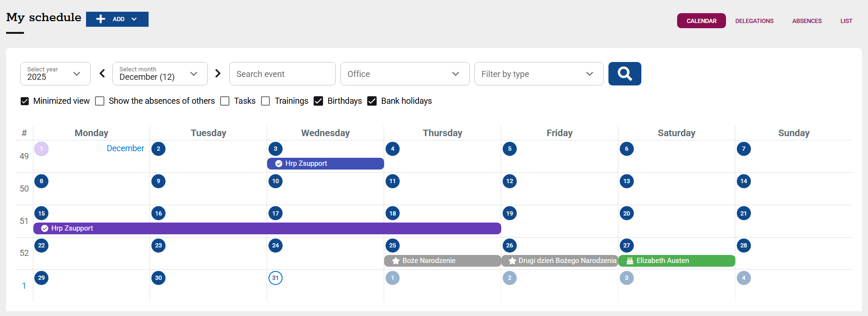Image resolution: width=868 pixels, height=316 pixels.
Task: Click the star icon on Boże Narodzenie
Action: [x=396, y=261]
